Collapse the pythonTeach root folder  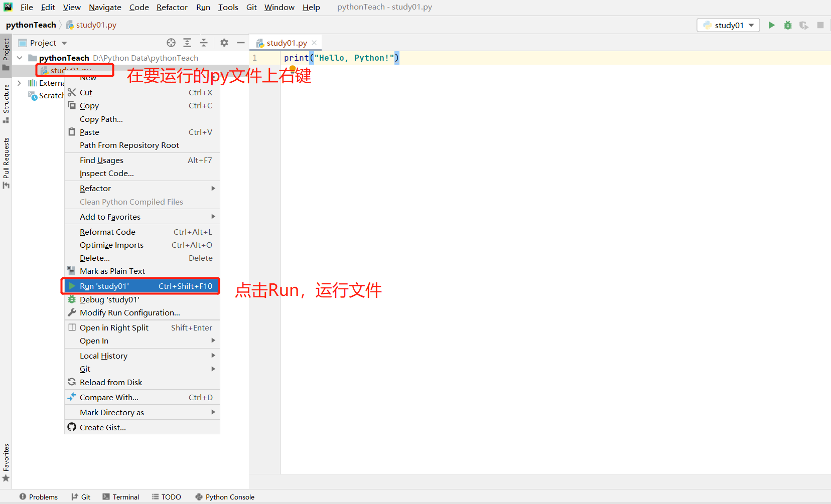click(x=20, y=58)
